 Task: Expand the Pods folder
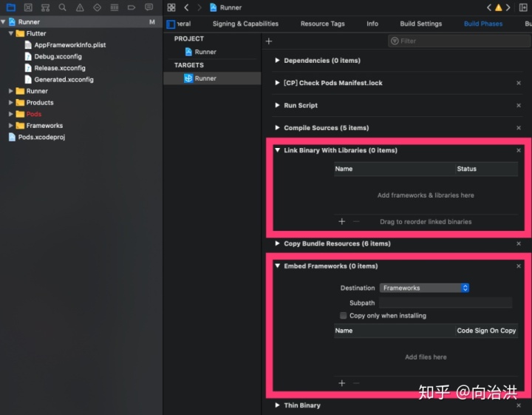tap(11, 114)
